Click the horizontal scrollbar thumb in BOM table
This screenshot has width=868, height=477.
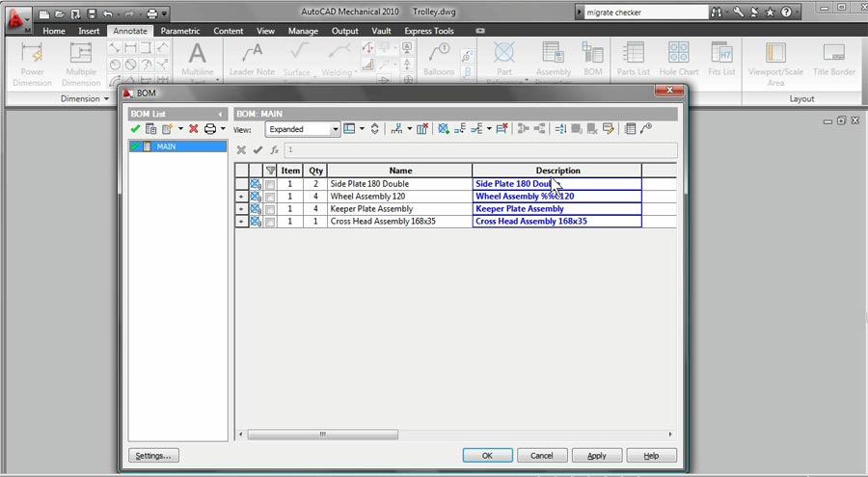[x=323, y=435]
